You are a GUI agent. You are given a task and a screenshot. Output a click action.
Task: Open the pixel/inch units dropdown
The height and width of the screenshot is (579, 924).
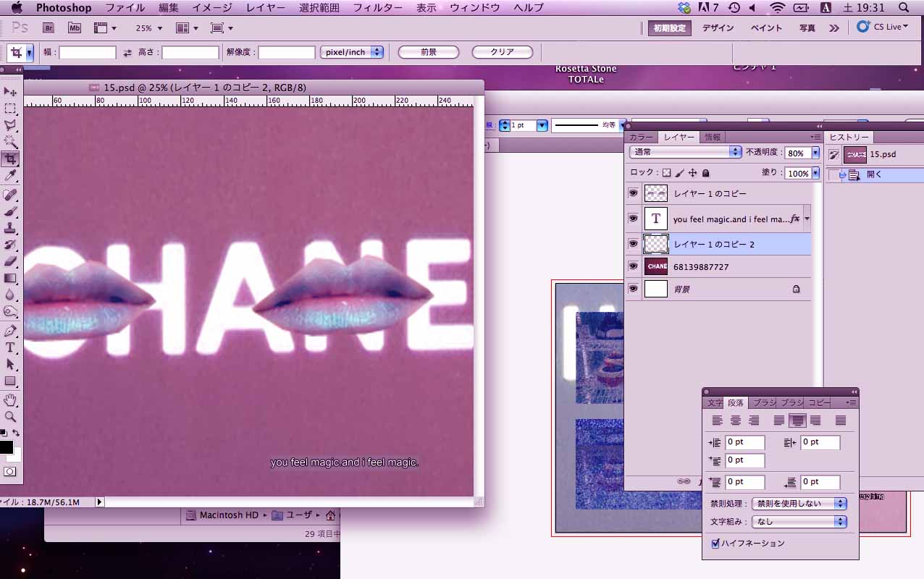pos(352,52)
